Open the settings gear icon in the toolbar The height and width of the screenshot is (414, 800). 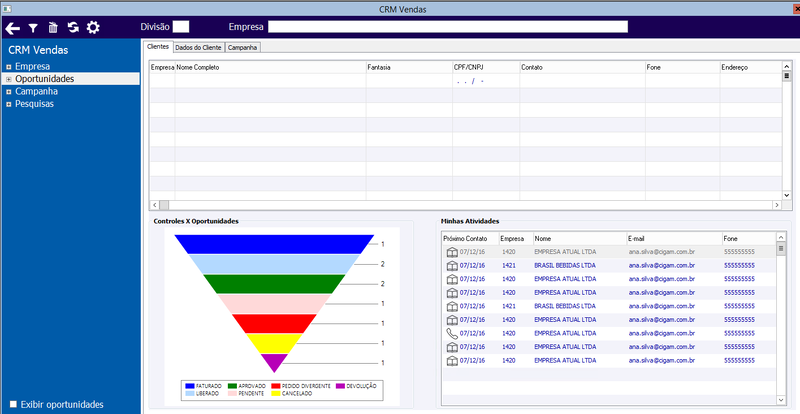[x=93, y=28]
